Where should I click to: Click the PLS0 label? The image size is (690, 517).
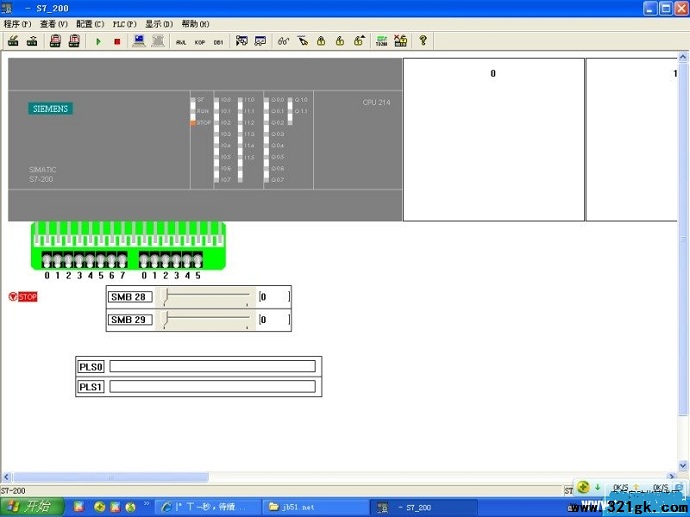tap(91, 367)
